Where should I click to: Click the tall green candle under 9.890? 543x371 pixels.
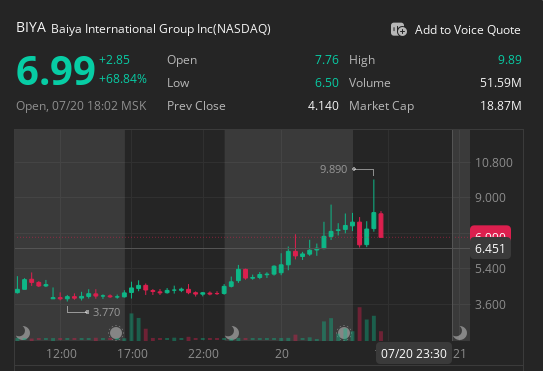coord(374,221)
